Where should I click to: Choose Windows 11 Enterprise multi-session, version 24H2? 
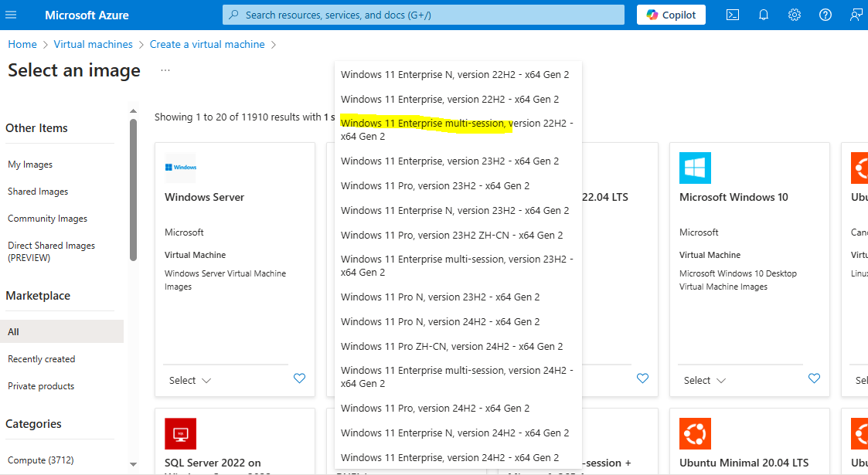point(458,377)
